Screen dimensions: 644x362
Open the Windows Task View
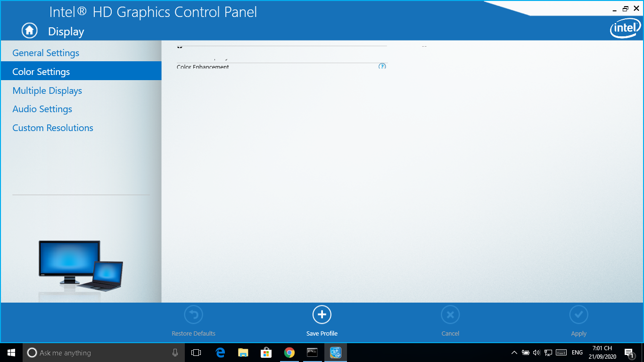(x=196, y=353)
